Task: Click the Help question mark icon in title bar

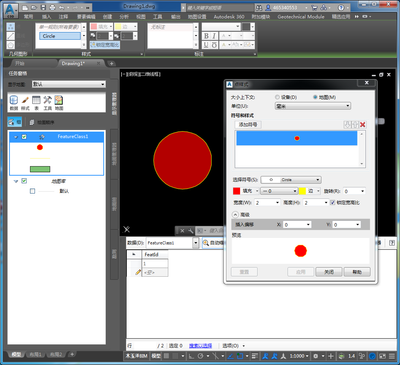Action: coord(341,7)
